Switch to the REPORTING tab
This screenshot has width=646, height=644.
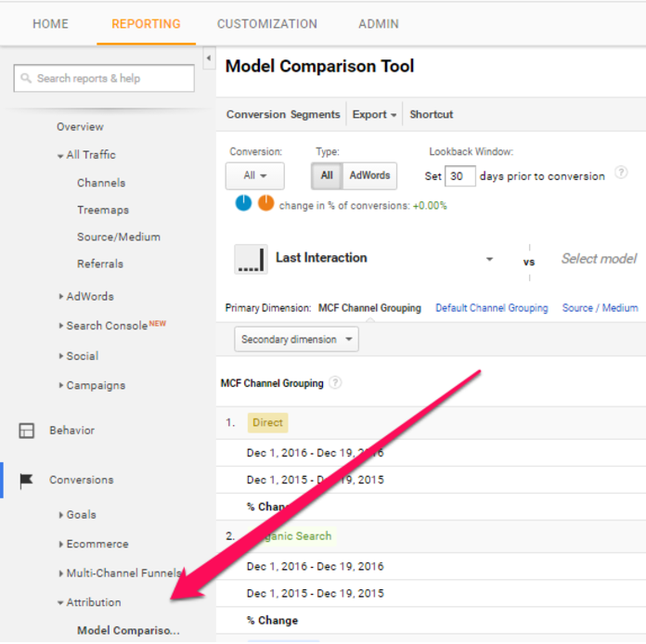[x=146, y=24]
